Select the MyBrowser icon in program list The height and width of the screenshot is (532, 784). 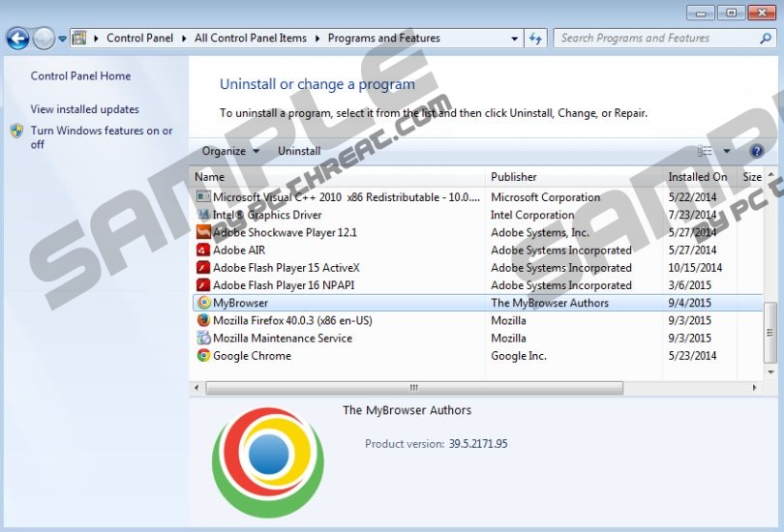point(203,303)
